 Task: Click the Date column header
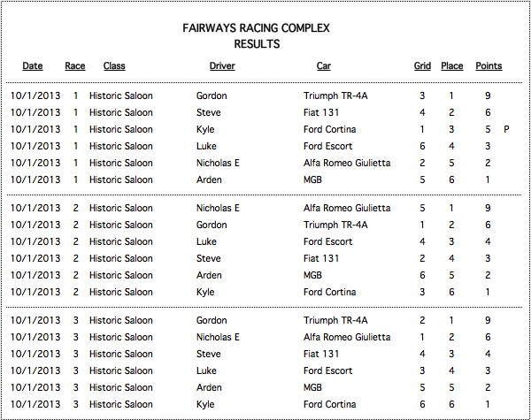(x=33, y=66)
